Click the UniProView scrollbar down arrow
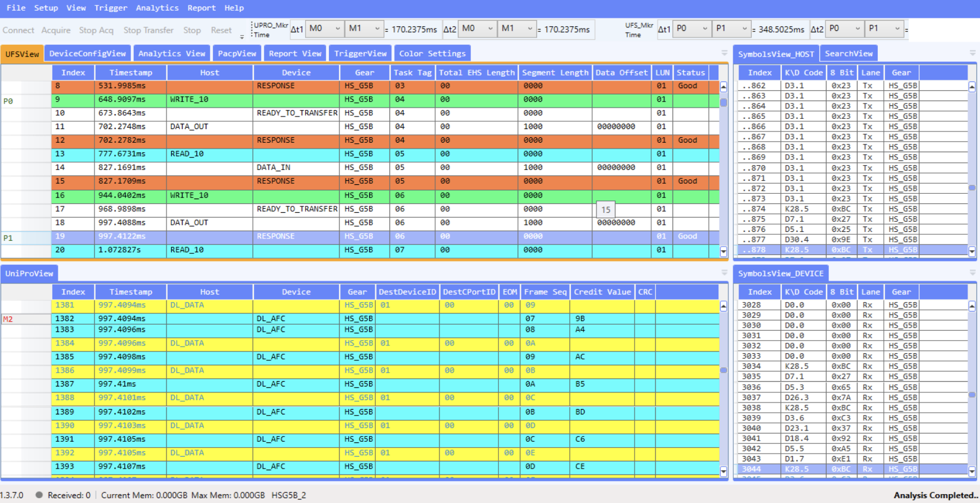Screen dimensions: 980x503 coord(724,471)
